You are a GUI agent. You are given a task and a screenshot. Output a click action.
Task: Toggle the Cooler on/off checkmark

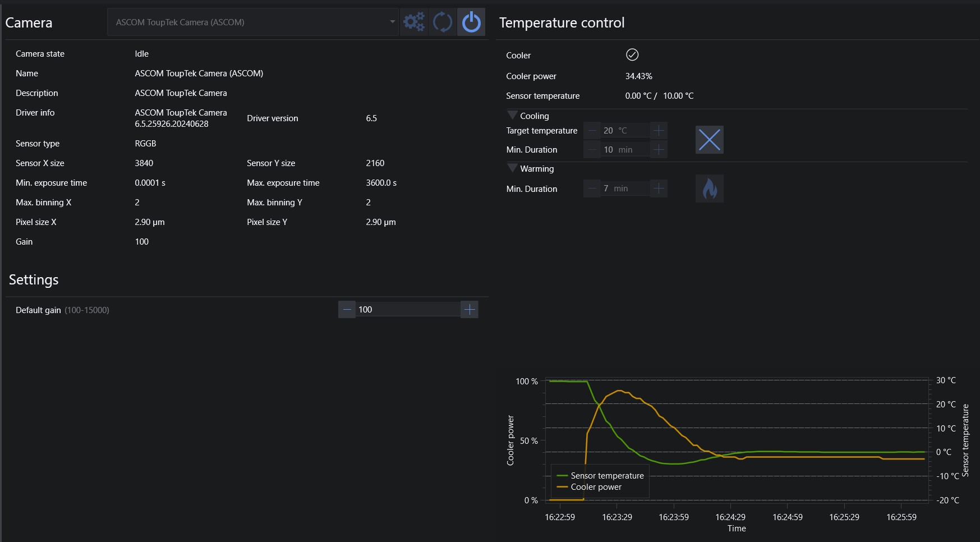pos(632,54)
